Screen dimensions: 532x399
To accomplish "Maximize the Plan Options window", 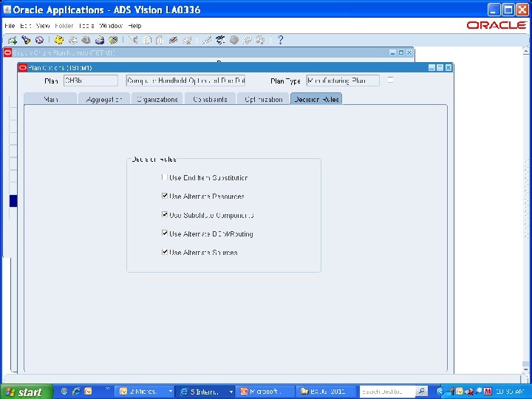I will tap(440, 67).
